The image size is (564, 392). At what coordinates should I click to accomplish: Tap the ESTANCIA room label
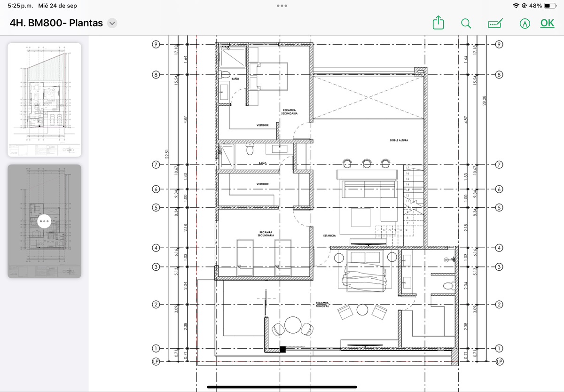(329, 235)
